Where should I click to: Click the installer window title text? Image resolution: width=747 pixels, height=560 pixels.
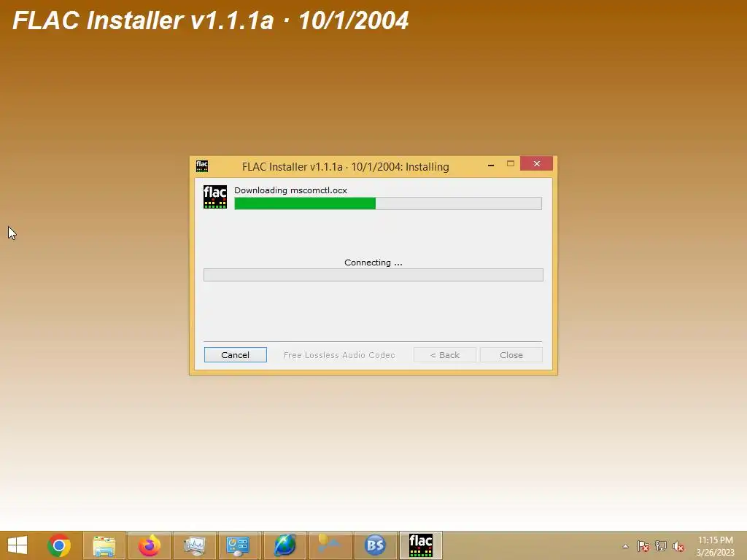pos(345,167)
